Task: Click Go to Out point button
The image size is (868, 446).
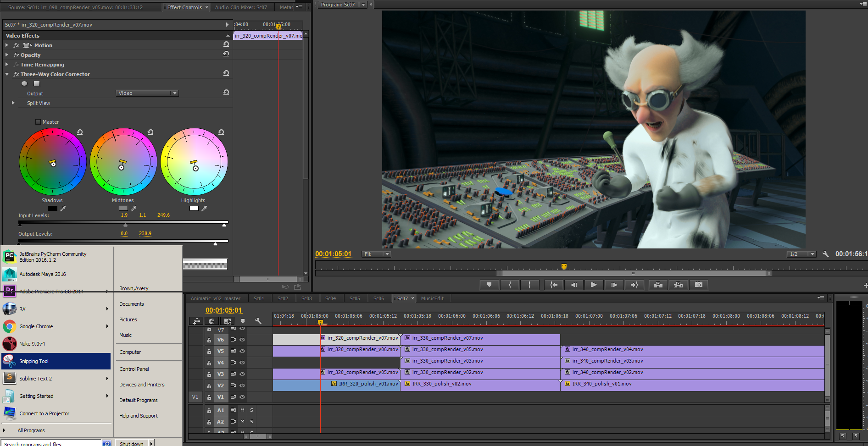Action: (x=634, y=285)
